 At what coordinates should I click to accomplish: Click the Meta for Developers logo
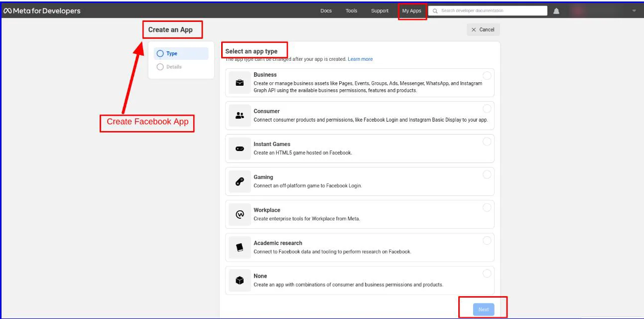[42, 11]
